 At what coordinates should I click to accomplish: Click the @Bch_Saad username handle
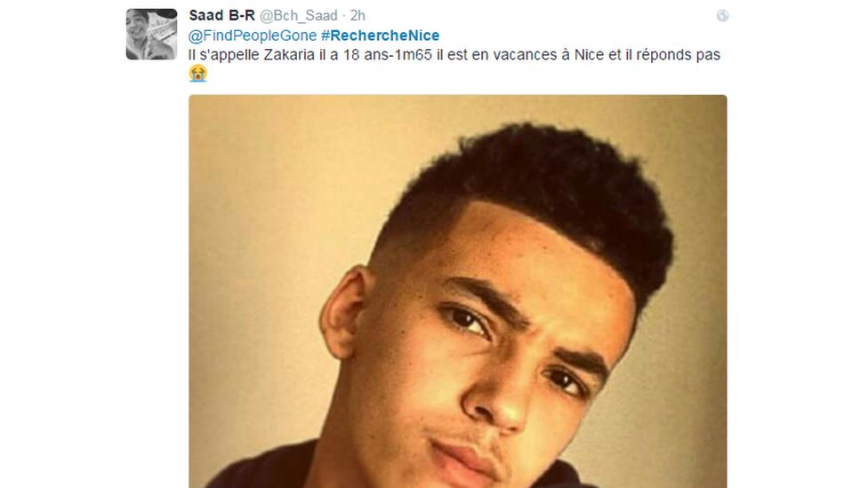coord(299,15)
